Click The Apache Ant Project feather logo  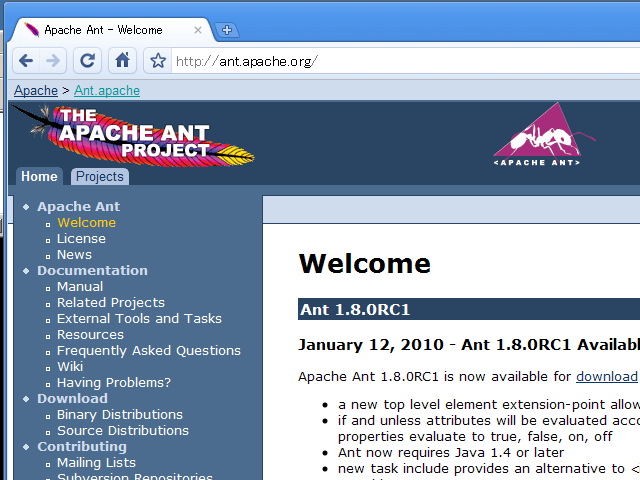[x=133, y=135]
